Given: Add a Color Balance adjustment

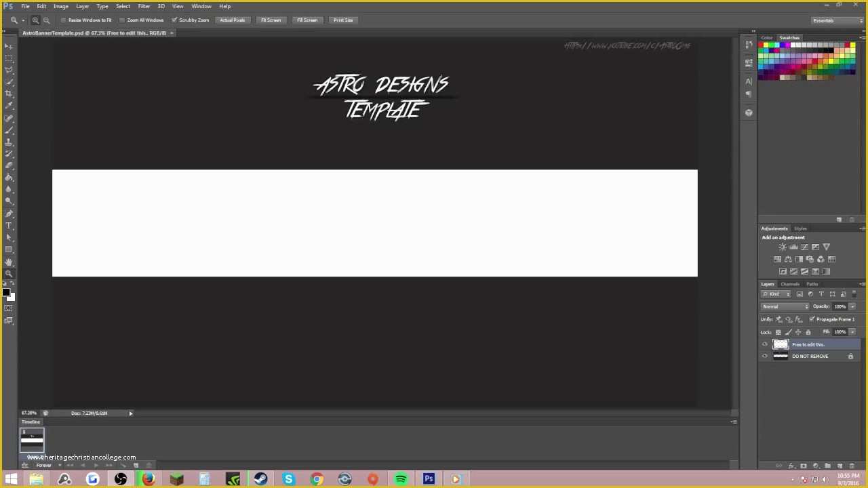Looking at the screenshot, I should [788, 259].
